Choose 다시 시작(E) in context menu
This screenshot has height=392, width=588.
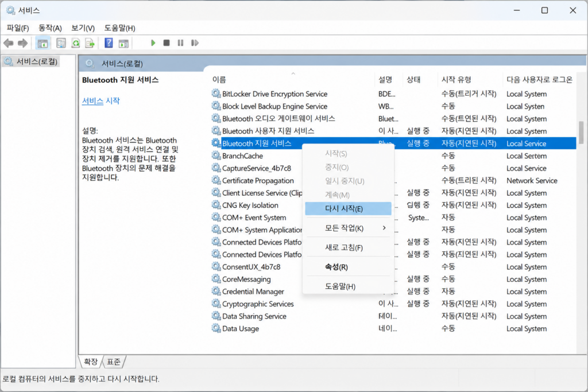coord(348,209)
